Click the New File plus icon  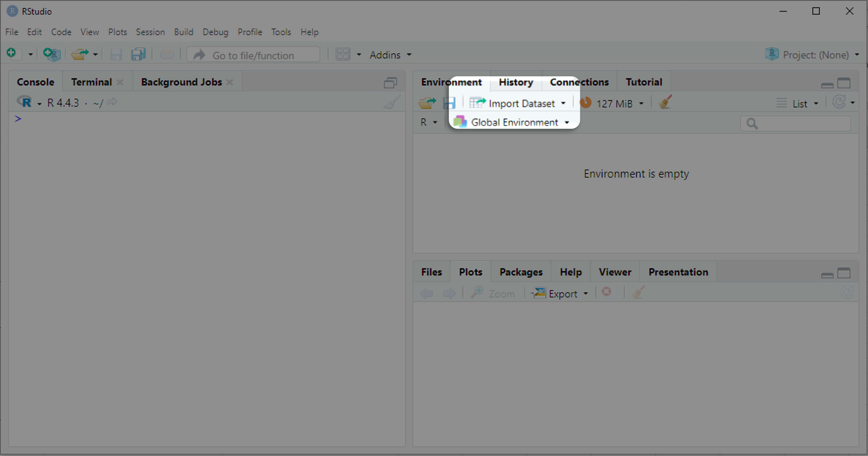pyautogui.click(x=11, y=54)
